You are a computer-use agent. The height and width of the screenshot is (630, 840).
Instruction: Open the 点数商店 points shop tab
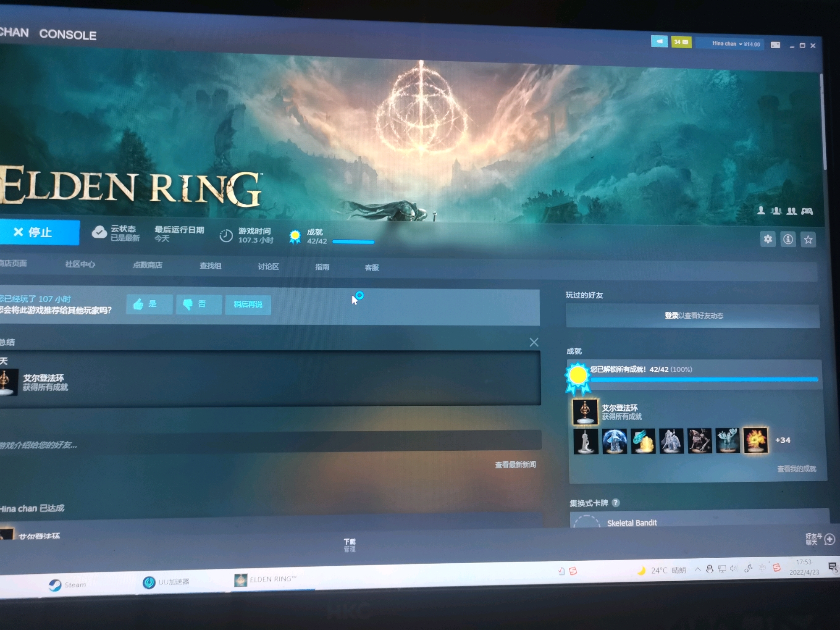pyautogui.click(x=147, y=265)
